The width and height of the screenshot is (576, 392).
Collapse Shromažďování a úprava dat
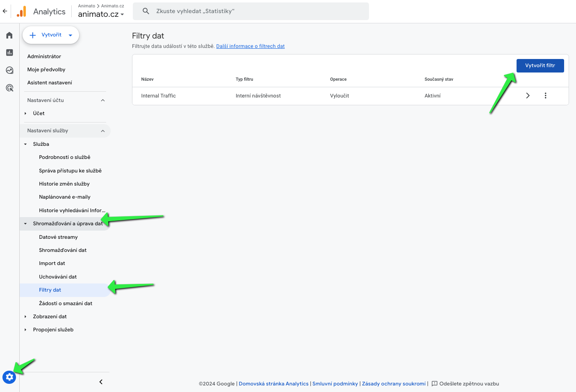[x=25, y=224]
